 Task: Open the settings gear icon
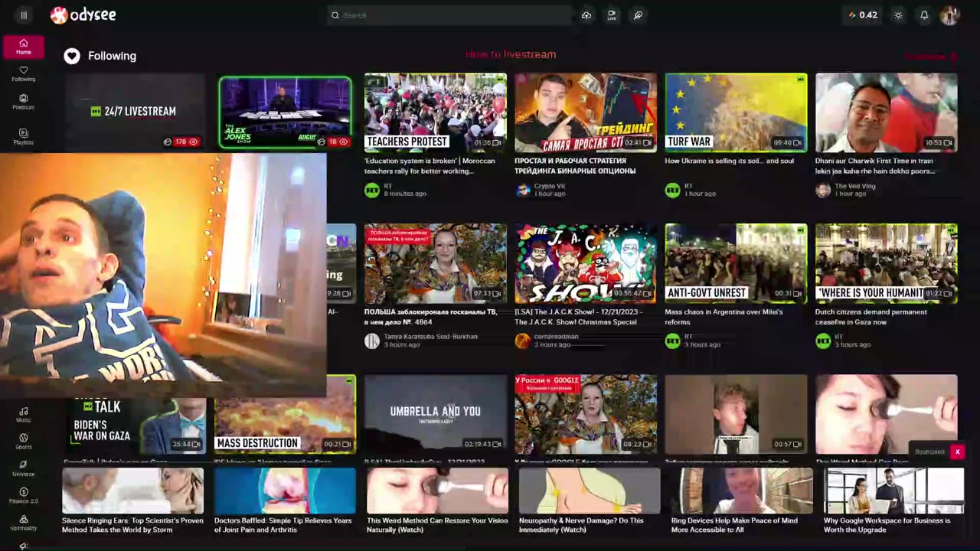tap(899, 15)
